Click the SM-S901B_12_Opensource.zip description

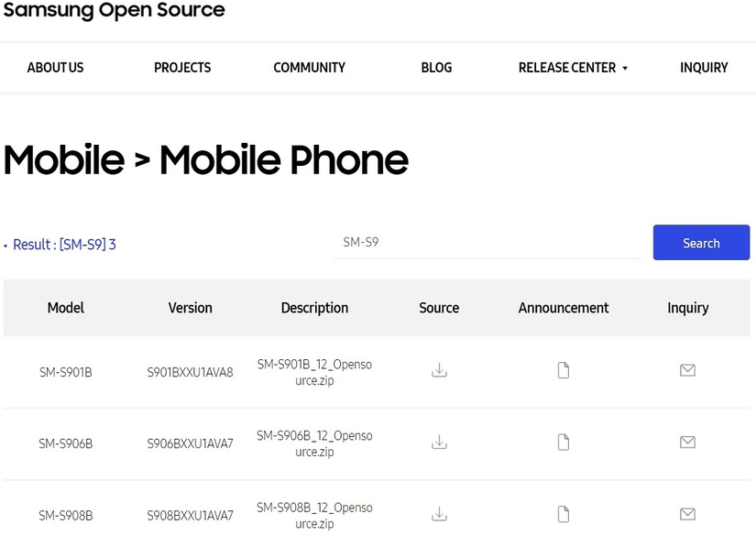click(314, 372)
